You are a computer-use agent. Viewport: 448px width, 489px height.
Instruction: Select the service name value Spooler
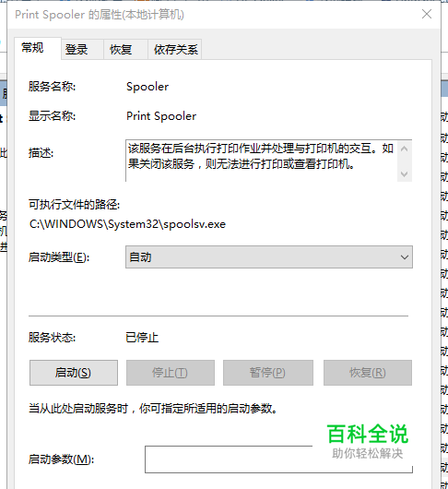147,87
